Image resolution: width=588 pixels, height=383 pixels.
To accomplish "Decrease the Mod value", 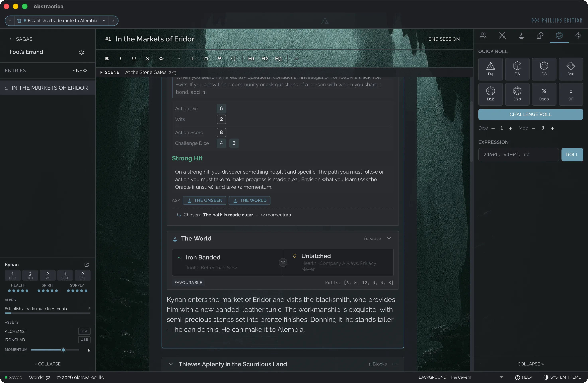I will [x=533, y=128].
